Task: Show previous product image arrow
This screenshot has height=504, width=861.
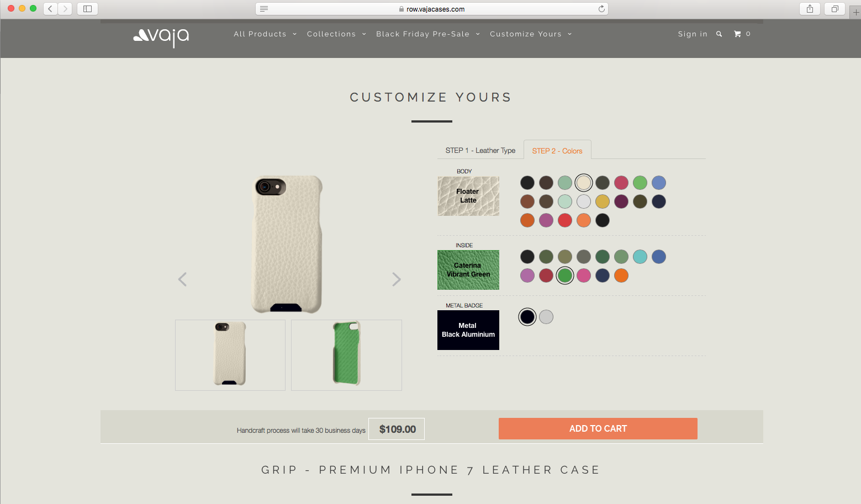Action: (x=182, y=279)
